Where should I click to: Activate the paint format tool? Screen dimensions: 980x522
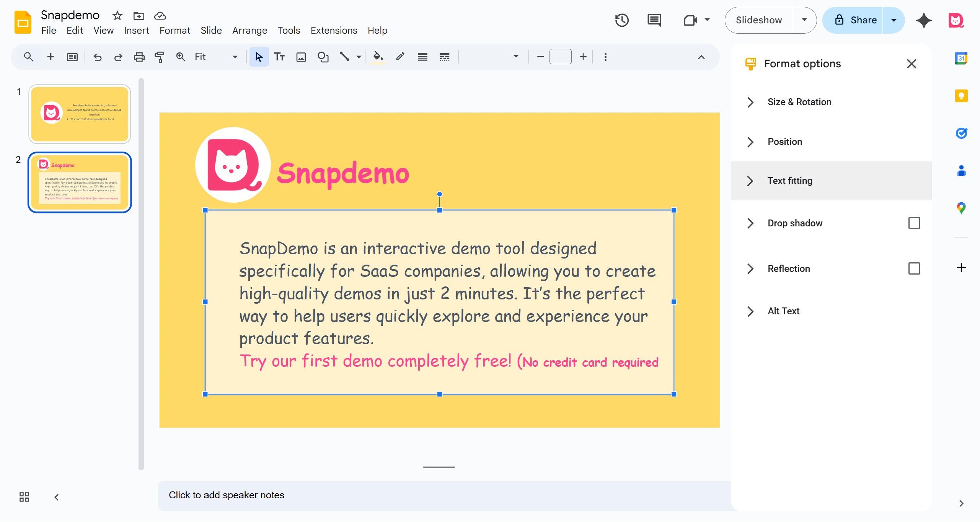tap(160, 57)
